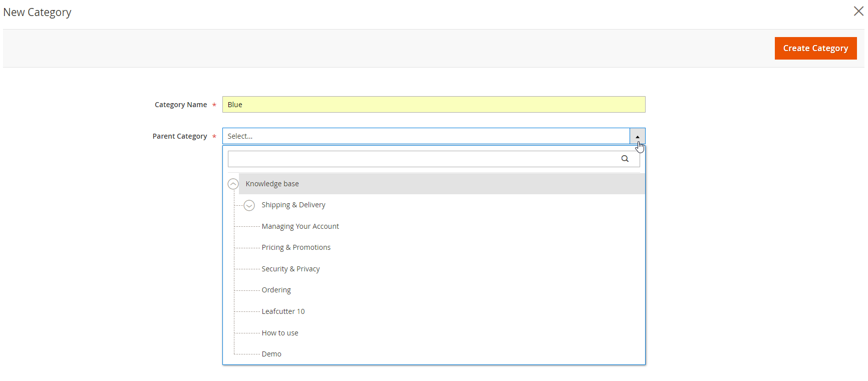
Task: Select Security & Privacy category
Action: pyautogui.click(x=291, y=269)
